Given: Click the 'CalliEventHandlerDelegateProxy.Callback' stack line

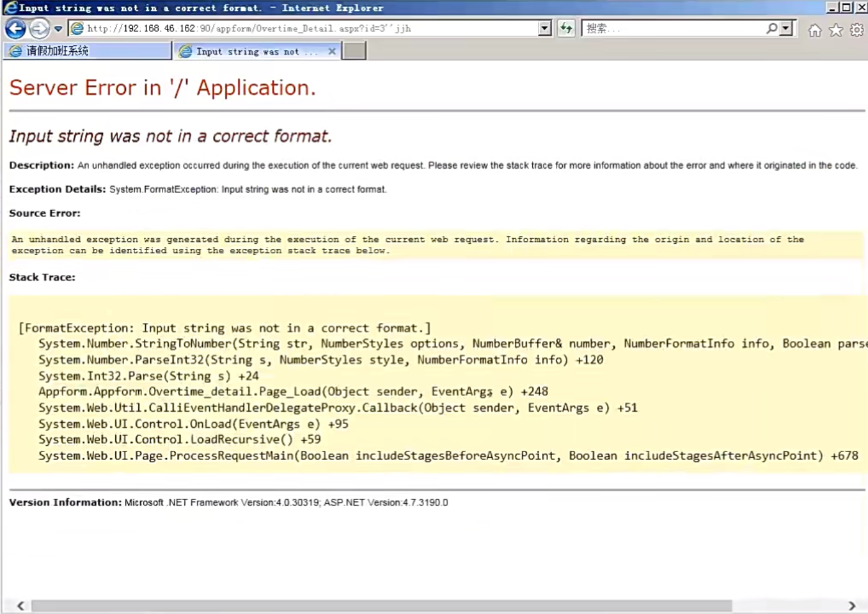Looking at the screenshot, I should [338, 407].
